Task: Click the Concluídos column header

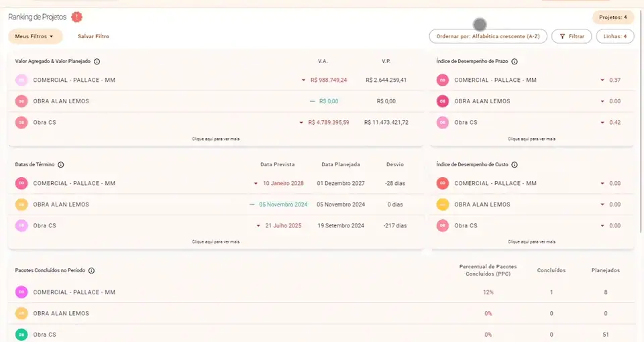Action: pos(551,270)
